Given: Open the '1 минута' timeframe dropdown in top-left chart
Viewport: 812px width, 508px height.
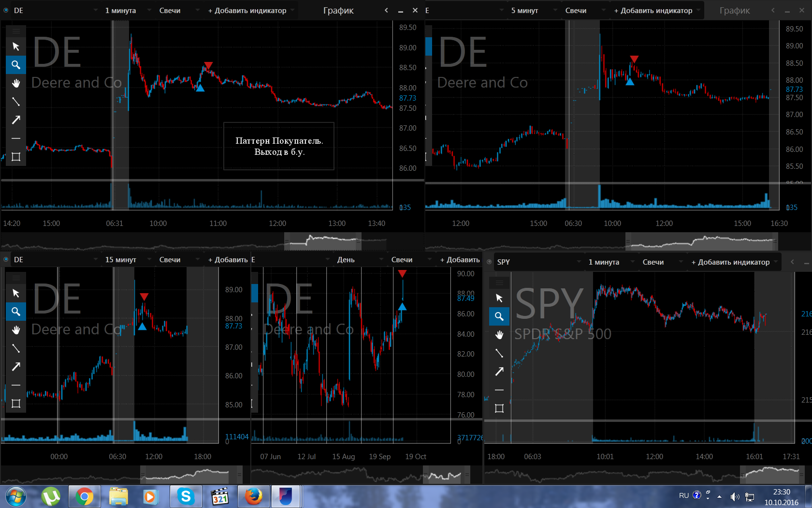Looking at the screenshot, I should click(x=128, y=10).
